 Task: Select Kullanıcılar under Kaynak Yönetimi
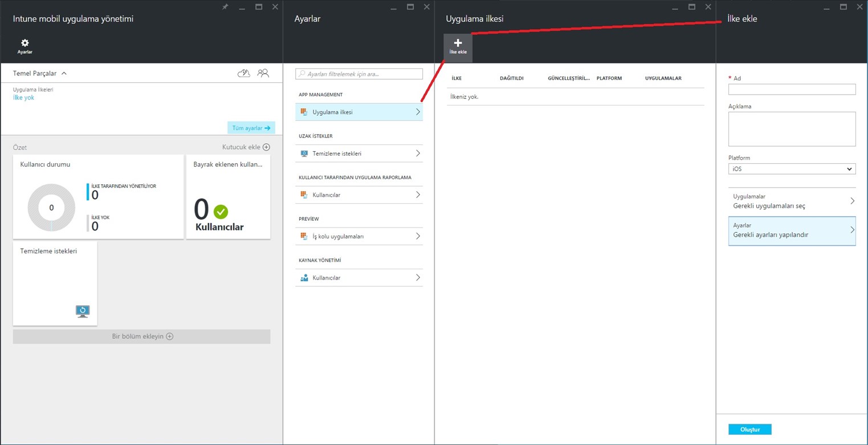pos(359,277)
